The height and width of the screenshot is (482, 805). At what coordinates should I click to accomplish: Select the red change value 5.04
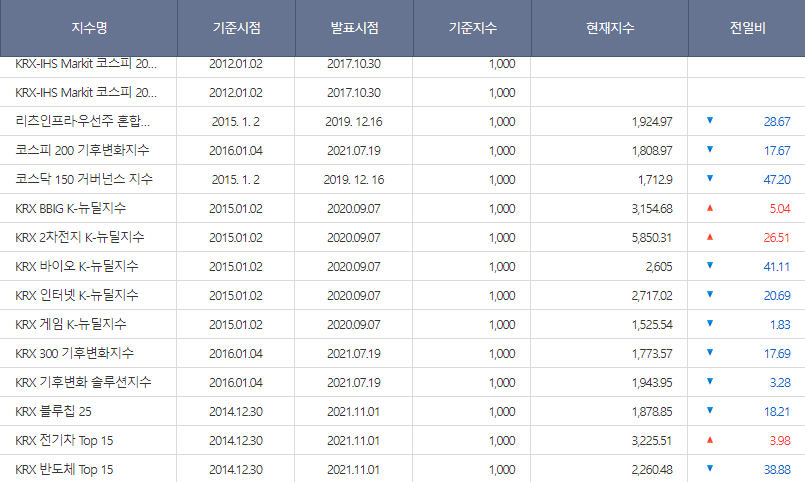[x=780, y=209]
